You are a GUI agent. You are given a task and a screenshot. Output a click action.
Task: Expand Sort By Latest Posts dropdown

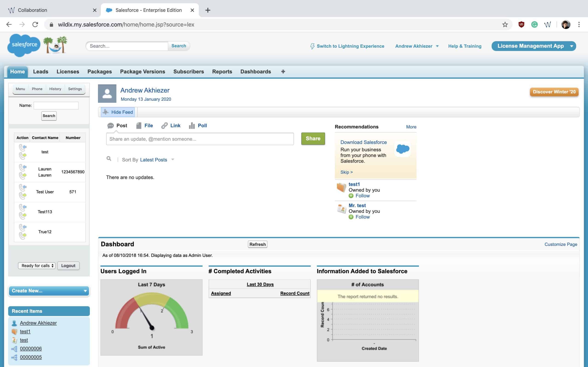[172, 160]
